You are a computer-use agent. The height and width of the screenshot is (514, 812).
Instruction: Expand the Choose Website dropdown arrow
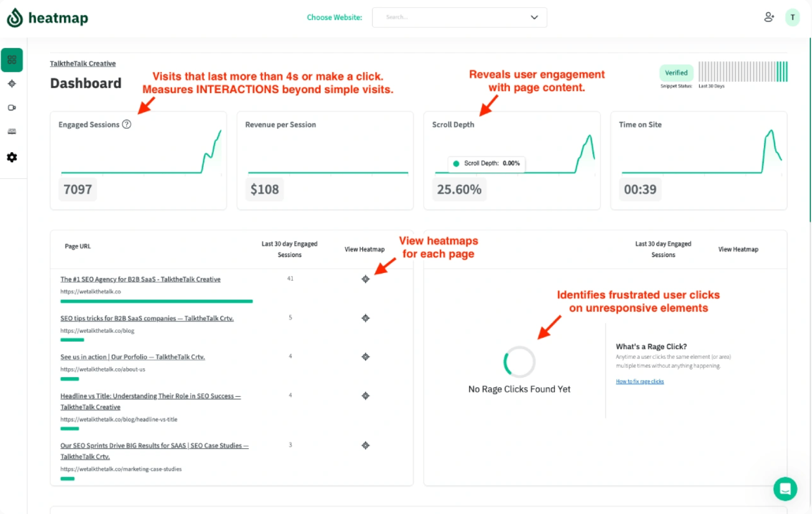point(534,17)
